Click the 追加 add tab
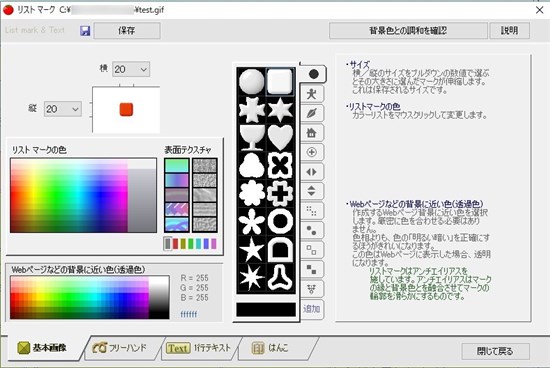 pyautogui.click(x=312, y=309)
